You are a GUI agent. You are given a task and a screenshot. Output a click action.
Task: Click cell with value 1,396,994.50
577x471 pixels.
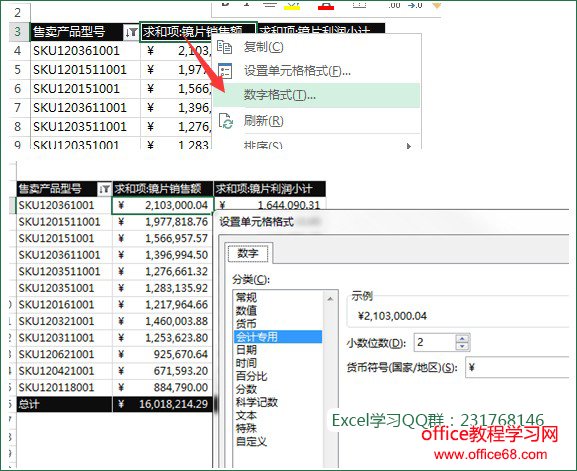point(162,255)
